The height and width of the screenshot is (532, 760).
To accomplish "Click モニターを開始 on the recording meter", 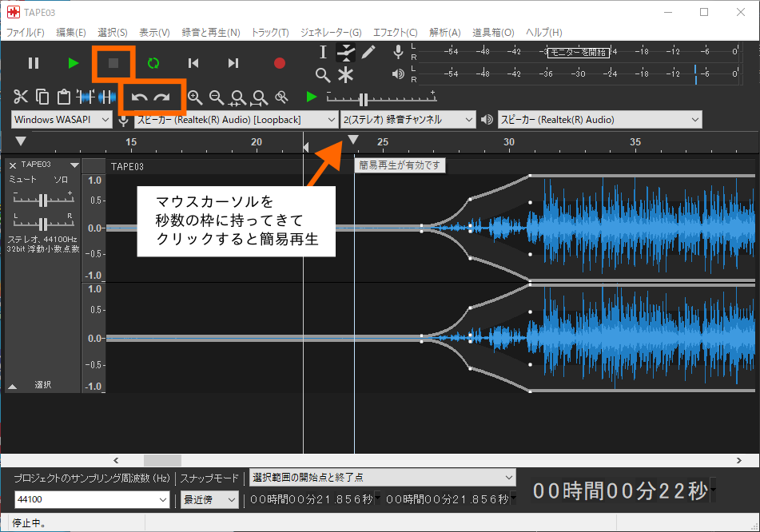I will coord(579,53).
